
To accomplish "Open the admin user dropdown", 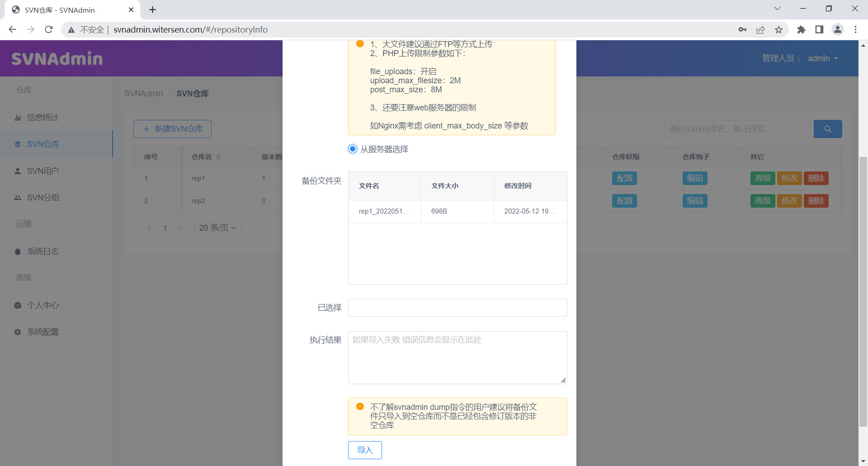I will [823, 58].
